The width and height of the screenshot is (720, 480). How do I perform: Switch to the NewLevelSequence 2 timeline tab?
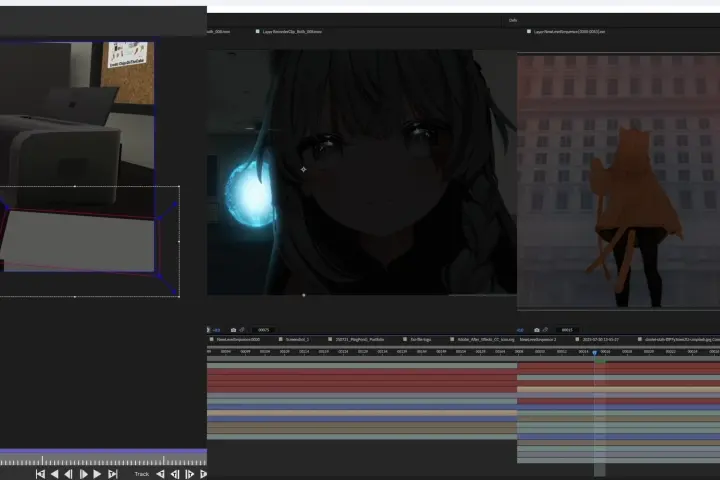tap(538, 339)
